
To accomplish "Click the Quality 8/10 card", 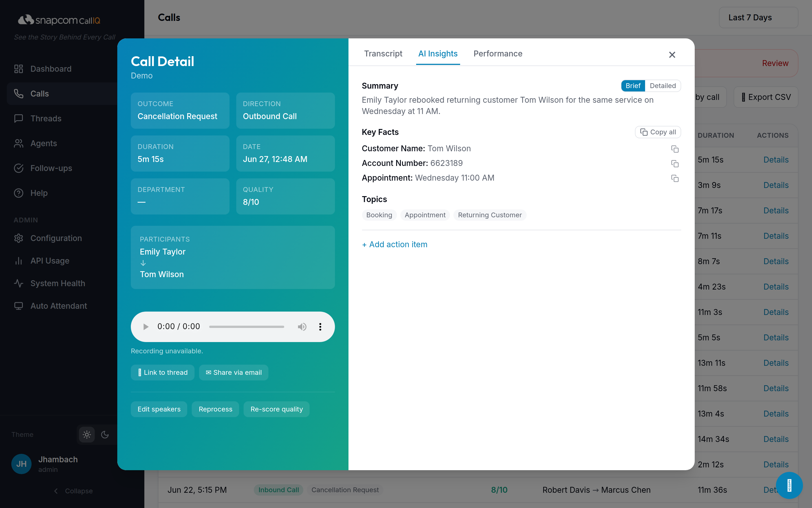I will (285, 196).
